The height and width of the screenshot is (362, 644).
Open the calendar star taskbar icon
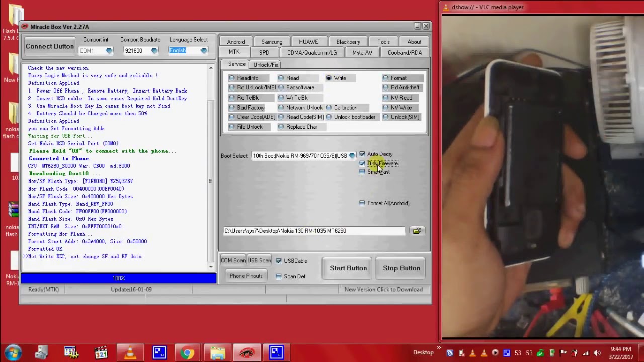click(70, 352)
